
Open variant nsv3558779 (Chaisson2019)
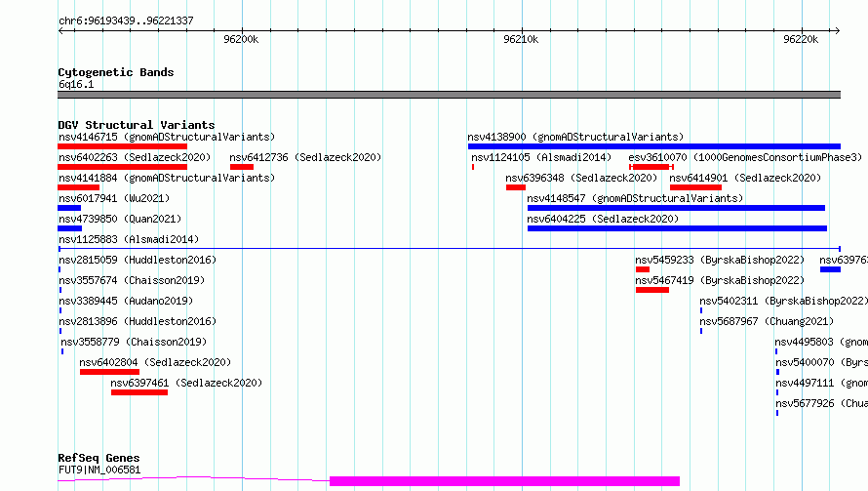tap(134, 342)
